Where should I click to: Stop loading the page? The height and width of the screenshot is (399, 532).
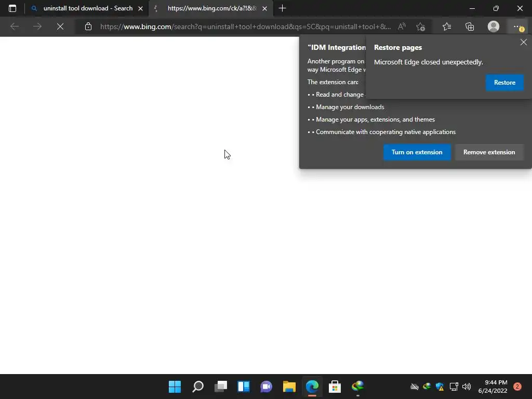[60, 26]
